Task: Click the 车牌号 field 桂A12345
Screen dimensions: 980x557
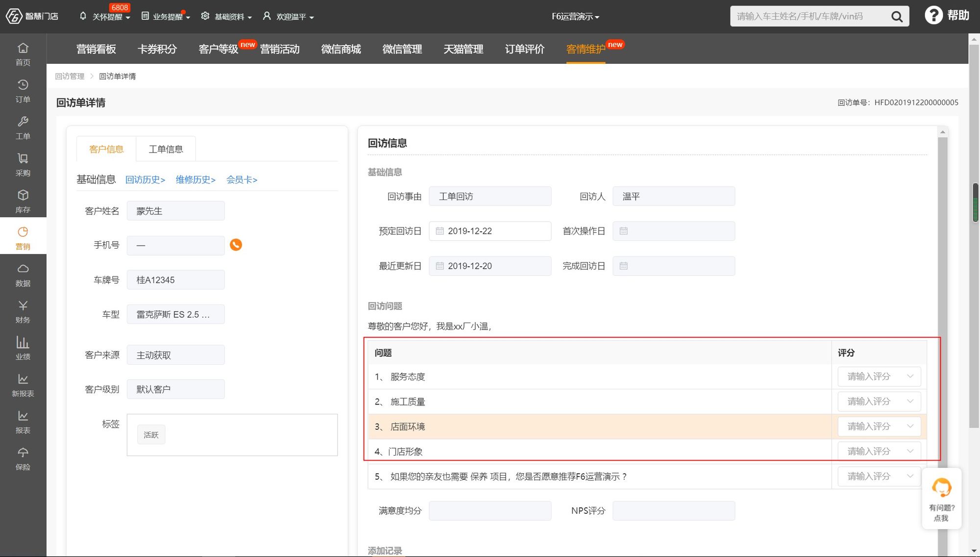Action: point(176,280)
